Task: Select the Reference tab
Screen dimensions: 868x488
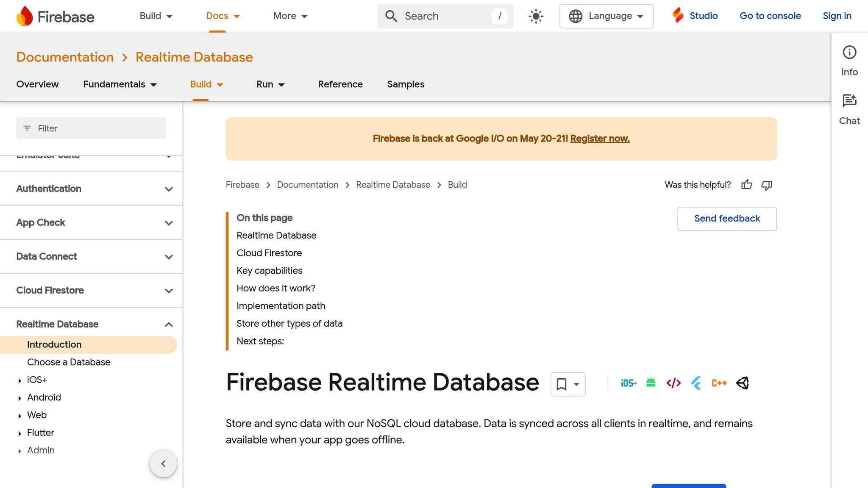Action: pyautogui.click(x=340, y=84)
